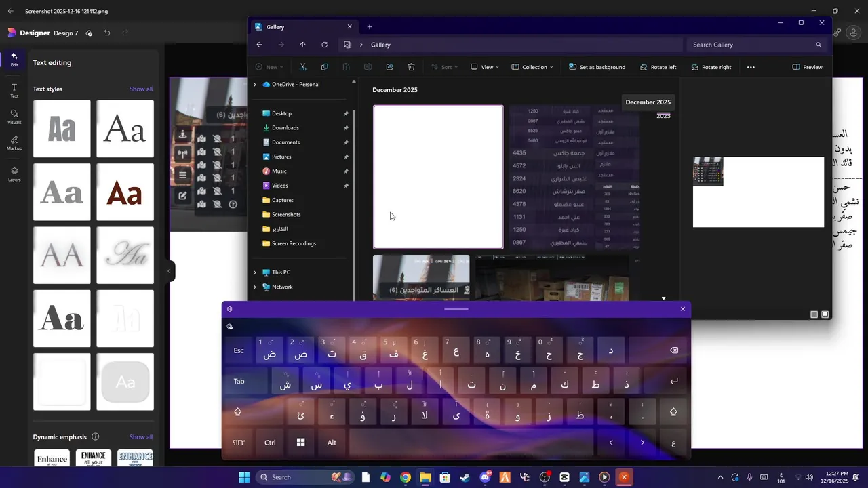
Task: Expand the OneDrive - Personal tree node
Action: pos(255,85)
